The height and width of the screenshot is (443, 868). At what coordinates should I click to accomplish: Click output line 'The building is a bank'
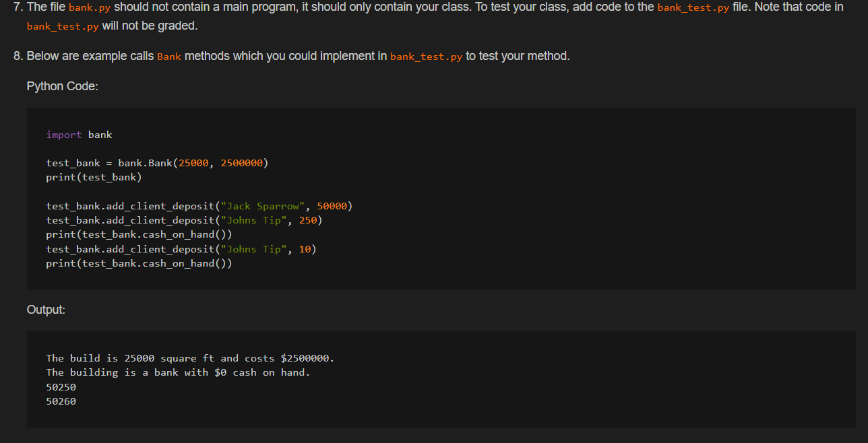178,372
